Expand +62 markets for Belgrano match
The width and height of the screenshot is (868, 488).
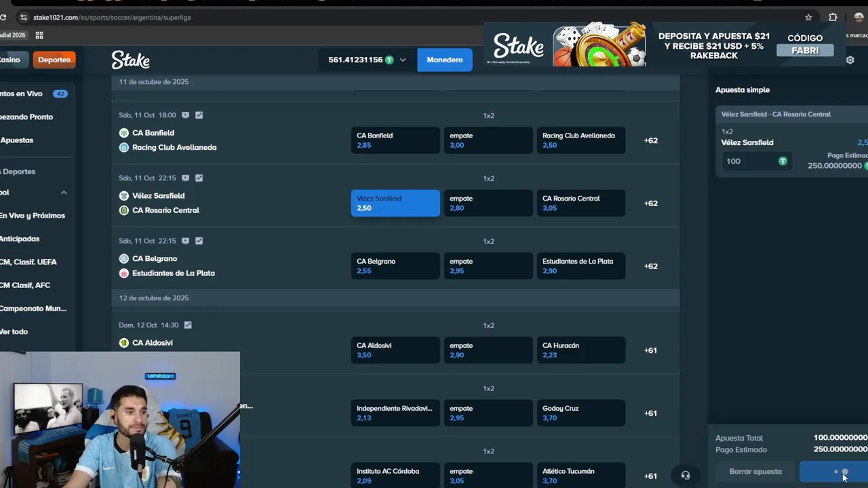(x=651, y=266)
